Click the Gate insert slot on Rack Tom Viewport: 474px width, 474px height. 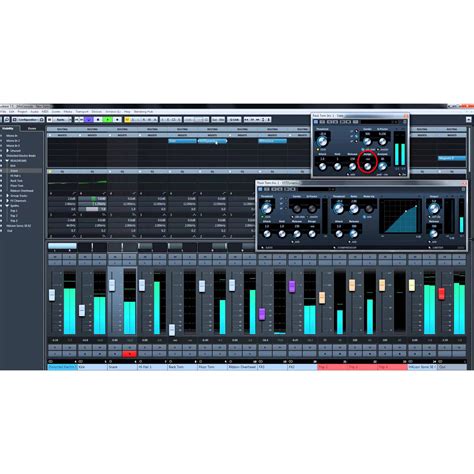(x=182, y=141)
